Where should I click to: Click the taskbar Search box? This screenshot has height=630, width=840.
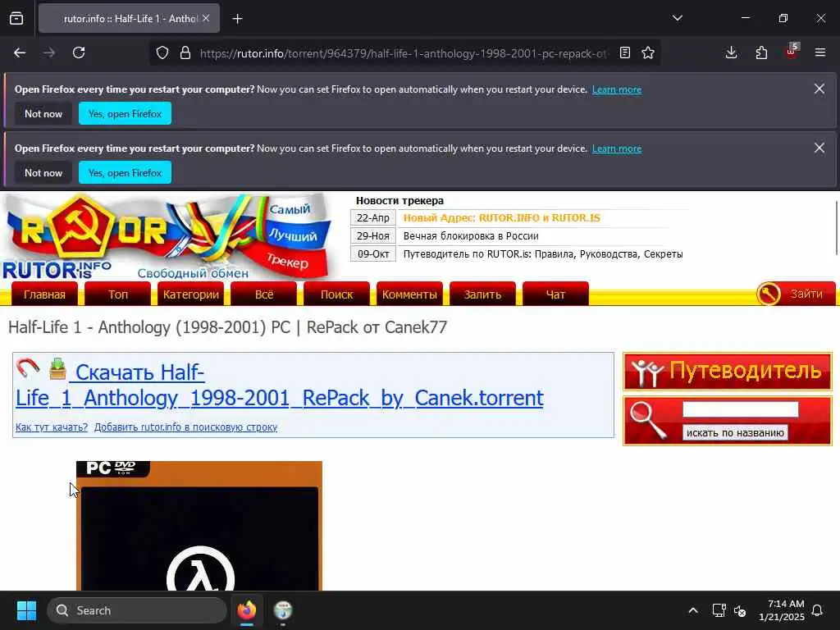(x=137, y=610)
